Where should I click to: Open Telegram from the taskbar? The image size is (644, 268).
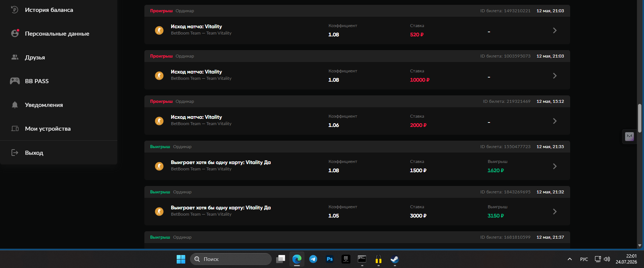[x=313, y=259]
